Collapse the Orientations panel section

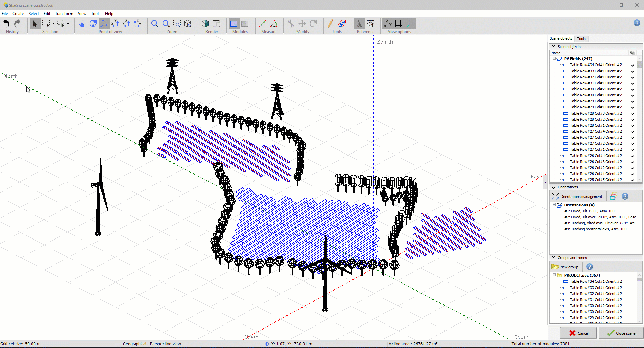coord(553,187)
